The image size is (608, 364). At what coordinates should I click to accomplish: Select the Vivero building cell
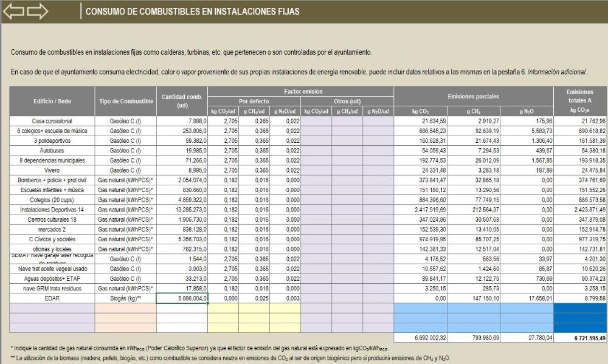tap(52, 170)
